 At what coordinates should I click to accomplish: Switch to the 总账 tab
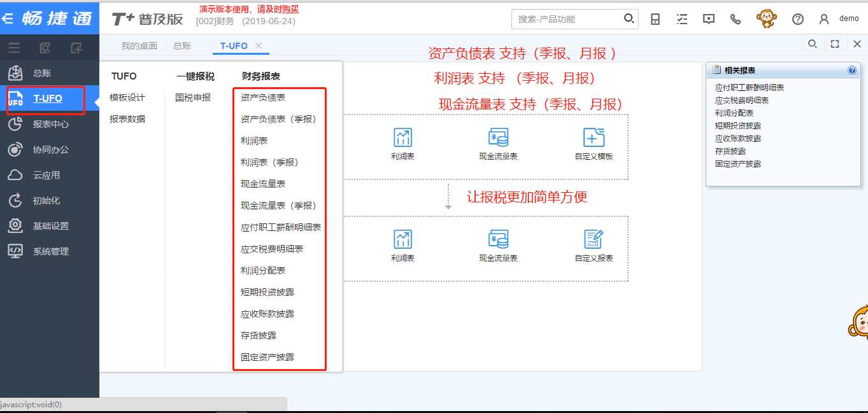pos(182,46)
